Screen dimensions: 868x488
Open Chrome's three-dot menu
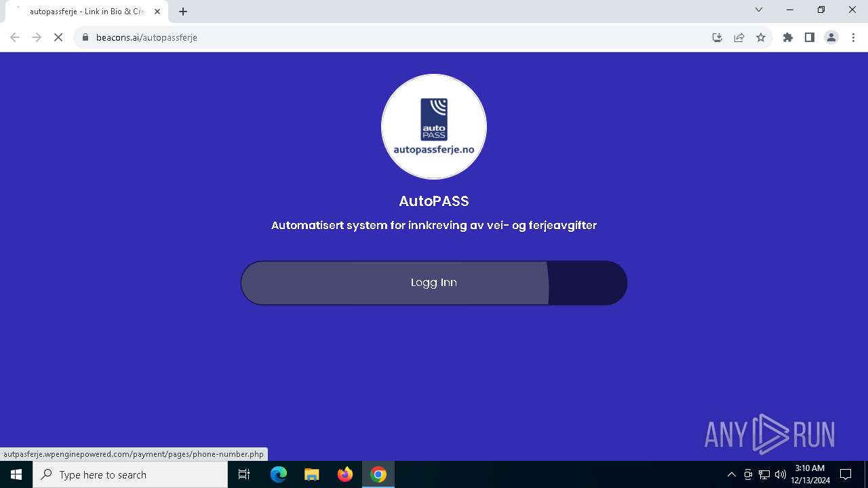pos(853,37)
